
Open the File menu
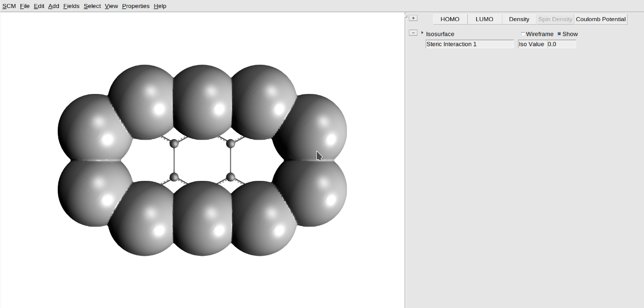24,6
